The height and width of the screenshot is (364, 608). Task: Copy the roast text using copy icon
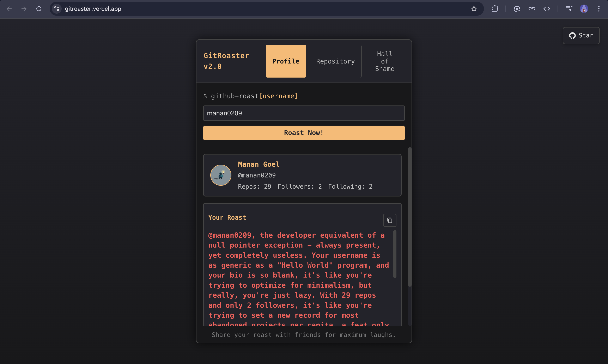[389, 220]
